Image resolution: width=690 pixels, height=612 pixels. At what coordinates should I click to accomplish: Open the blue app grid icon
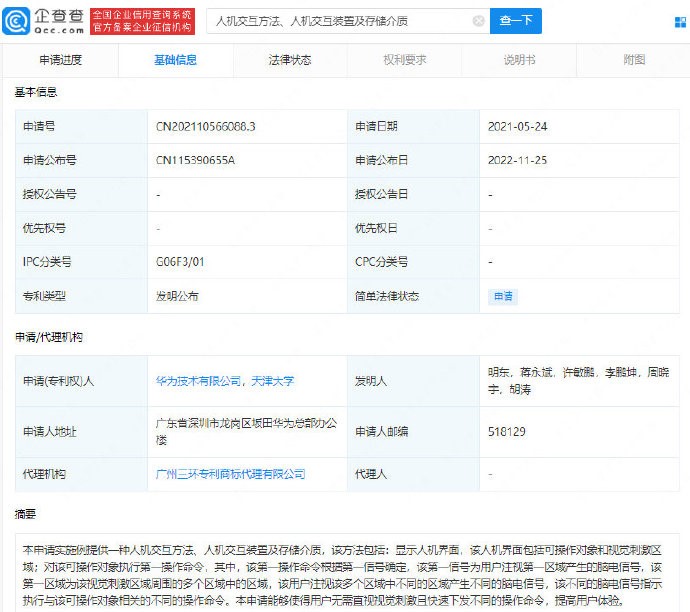(x=680, y=22)
